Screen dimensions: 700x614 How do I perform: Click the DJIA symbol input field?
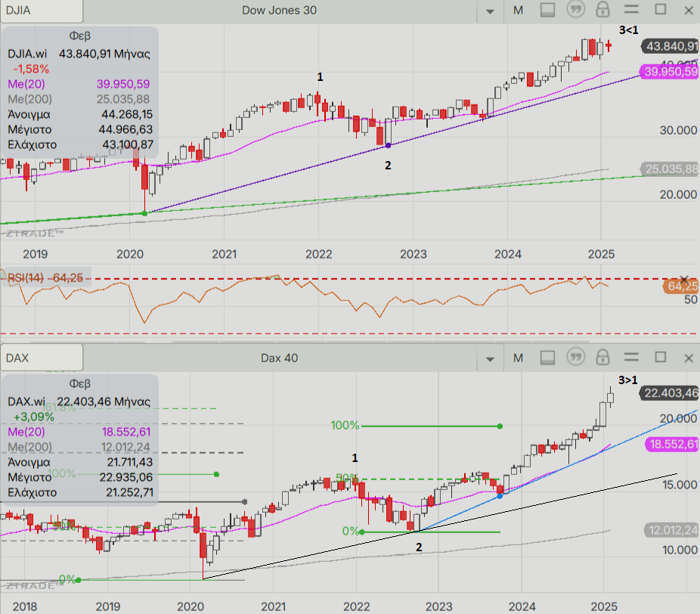click(x=41, y=11)
